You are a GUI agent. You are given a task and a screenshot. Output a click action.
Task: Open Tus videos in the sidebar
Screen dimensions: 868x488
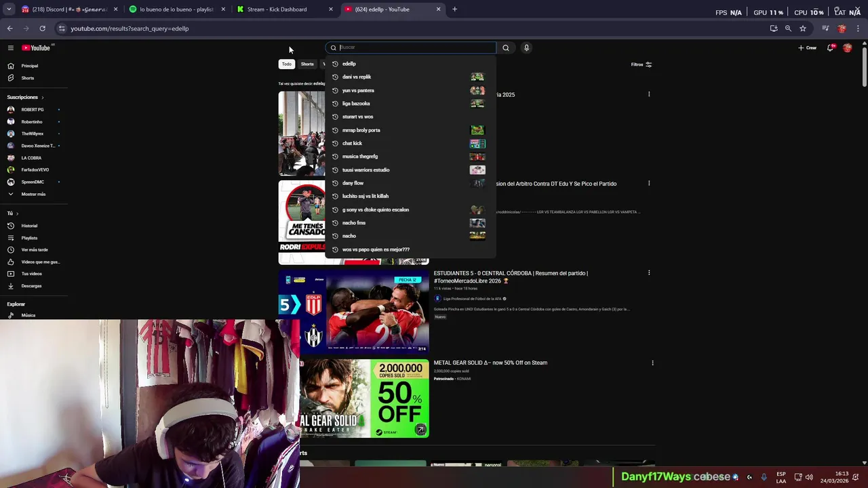click(33, 274)
